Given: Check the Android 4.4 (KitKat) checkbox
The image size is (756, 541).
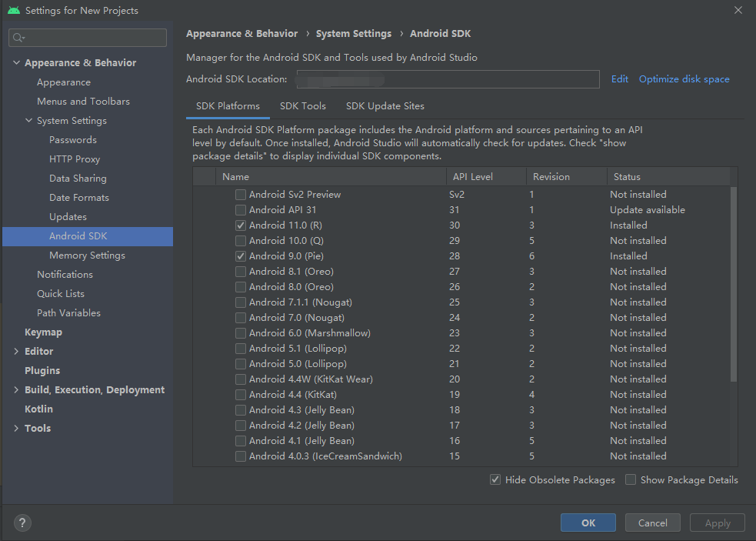Looking at the screenshot, I should tap(240, 395).
